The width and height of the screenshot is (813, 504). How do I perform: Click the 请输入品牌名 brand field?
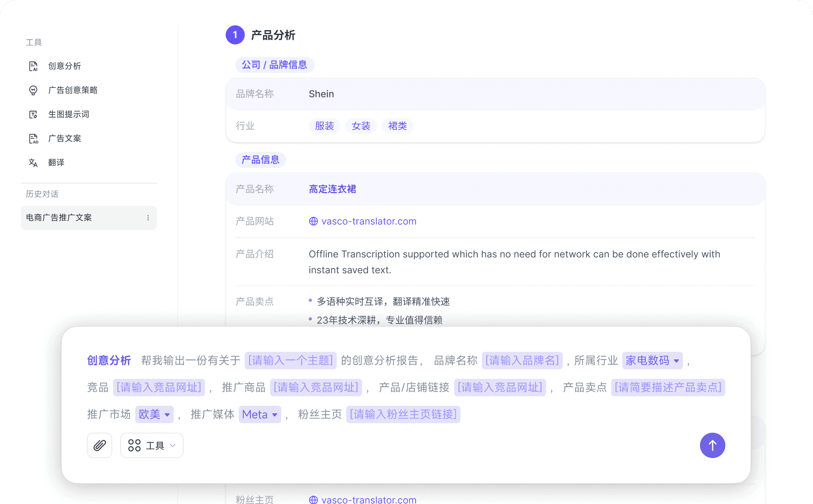point(522,361)
